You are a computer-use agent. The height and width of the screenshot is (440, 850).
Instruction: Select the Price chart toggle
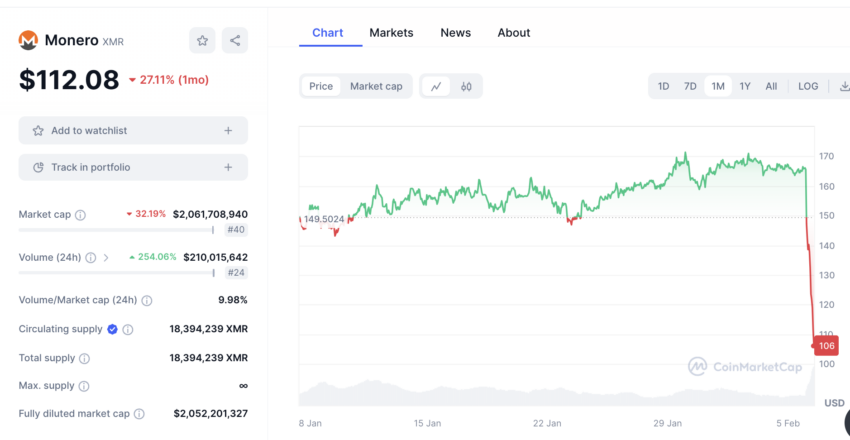point(321,86)
